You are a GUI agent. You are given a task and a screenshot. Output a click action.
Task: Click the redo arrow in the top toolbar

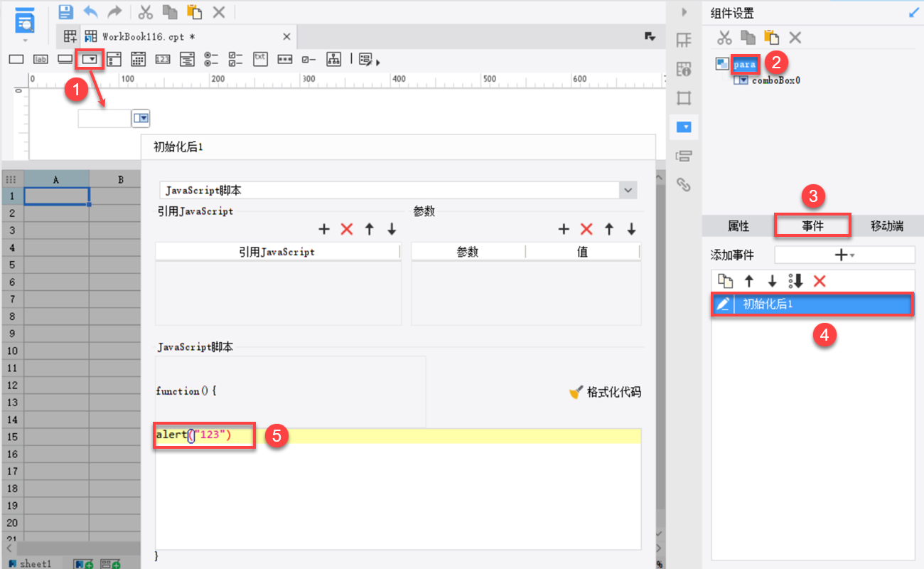(114, 11)
